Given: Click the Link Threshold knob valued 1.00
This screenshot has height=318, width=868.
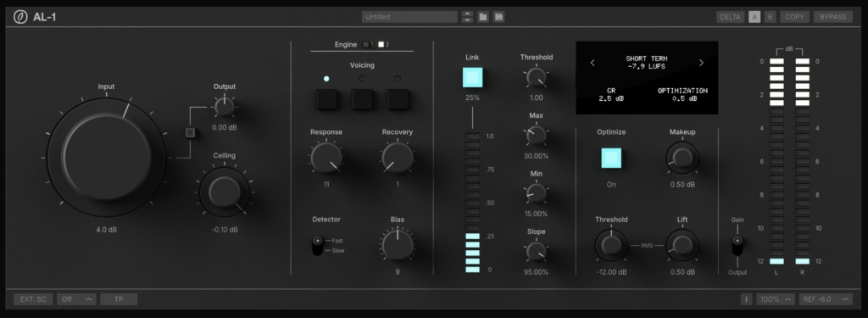Looking at the screenshot, I should (x=536, y=77).
